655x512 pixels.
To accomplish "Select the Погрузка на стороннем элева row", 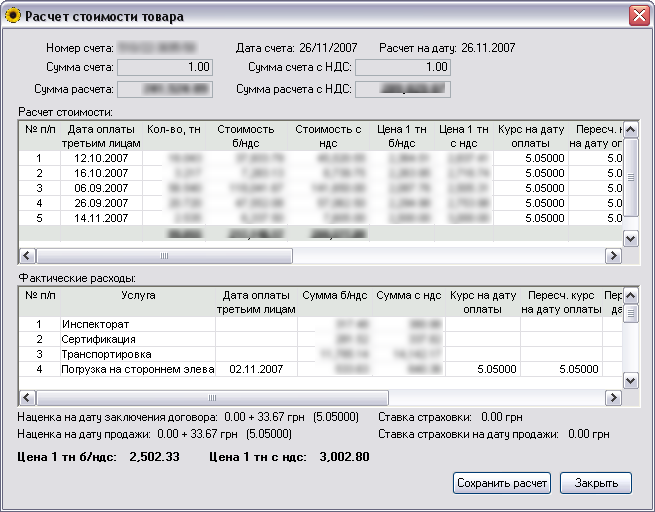I will click(x=138, y=369).
